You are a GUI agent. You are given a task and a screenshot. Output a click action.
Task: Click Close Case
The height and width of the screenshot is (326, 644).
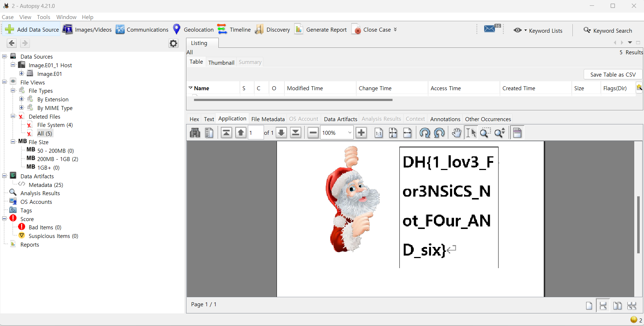[371, 29]
